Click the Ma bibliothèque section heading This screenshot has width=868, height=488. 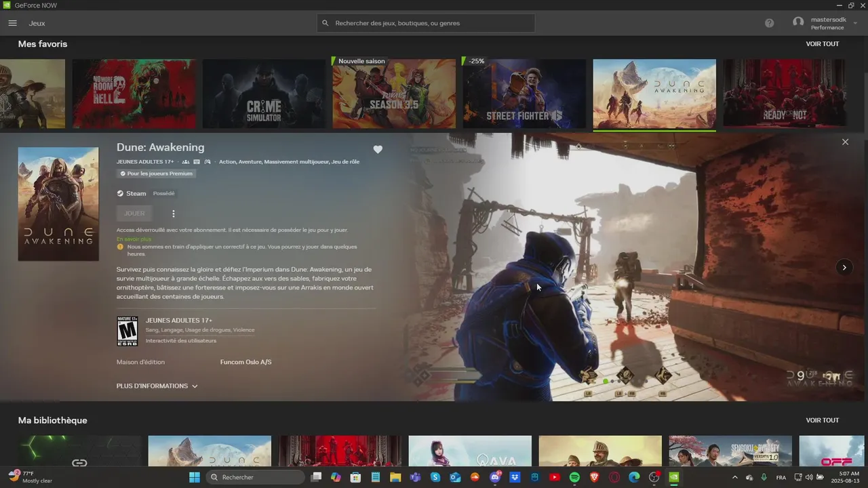click(53, 420)
